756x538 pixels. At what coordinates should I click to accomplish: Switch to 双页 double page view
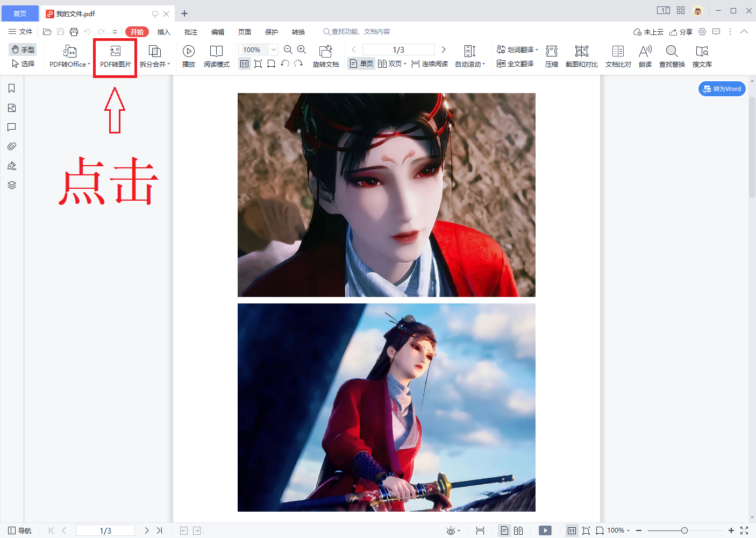393,63
